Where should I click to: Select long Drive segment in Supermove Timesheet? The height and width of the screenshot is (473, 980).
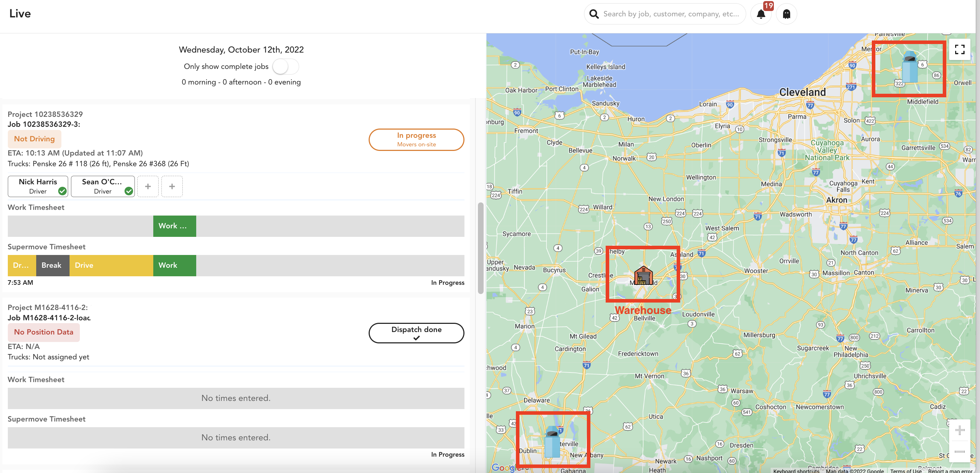point(111,266)
